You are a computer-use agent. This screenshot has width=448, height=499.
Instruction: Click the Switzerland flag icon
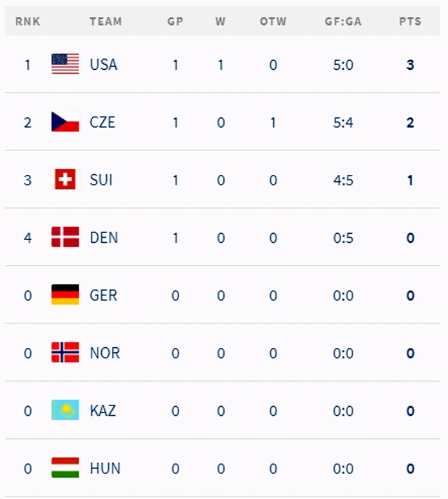(65, 179)
